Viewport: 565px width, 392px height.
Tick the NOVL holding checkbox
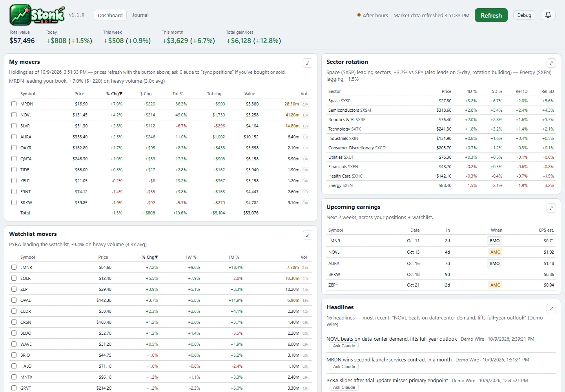[x=14, y=115]
